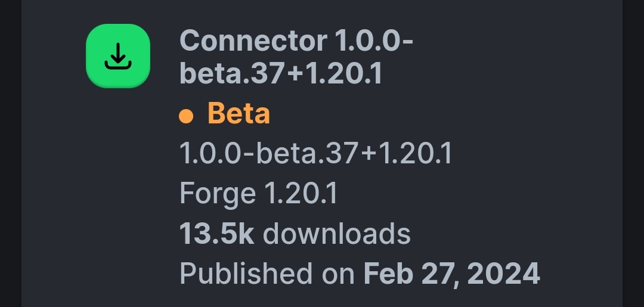Click the bold 13.5k number

(x=216, y=234)
